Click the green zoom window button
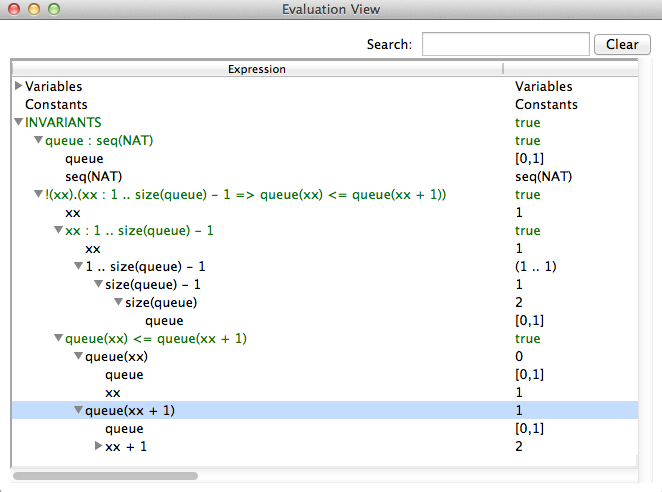The width and height of the screenshot is (662, 492). click(x=53, y=10)
